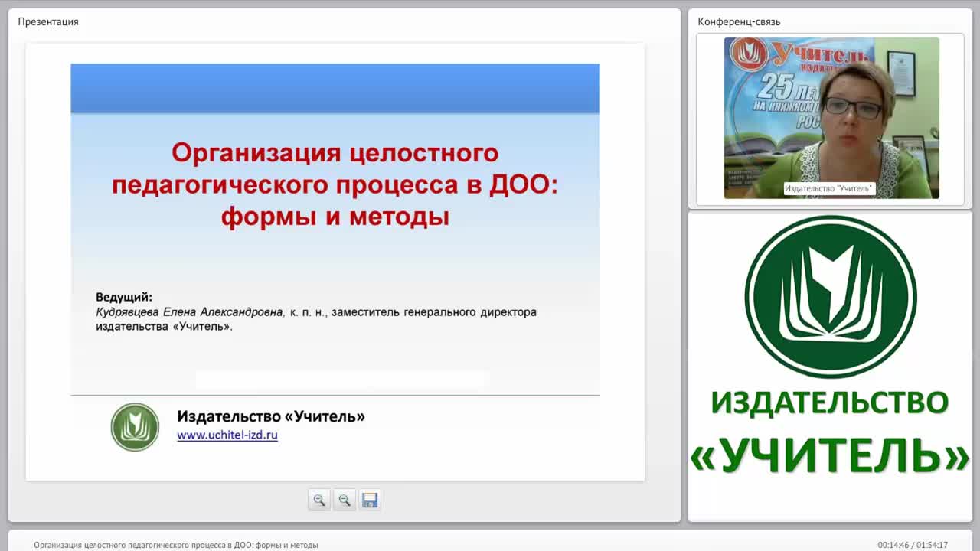The width and height of the screenshot is (980, 551).
Task: Click the «УЧИТЕЛЬ» word in green banner
Action: click(x=830, y=455)
